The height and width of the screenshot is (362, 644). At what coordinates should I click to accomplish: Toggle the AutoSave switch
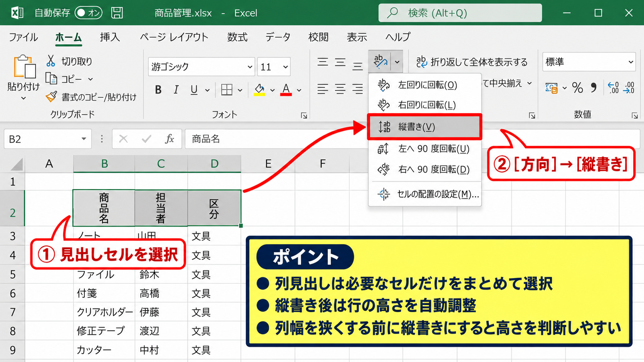coord(89,13)
